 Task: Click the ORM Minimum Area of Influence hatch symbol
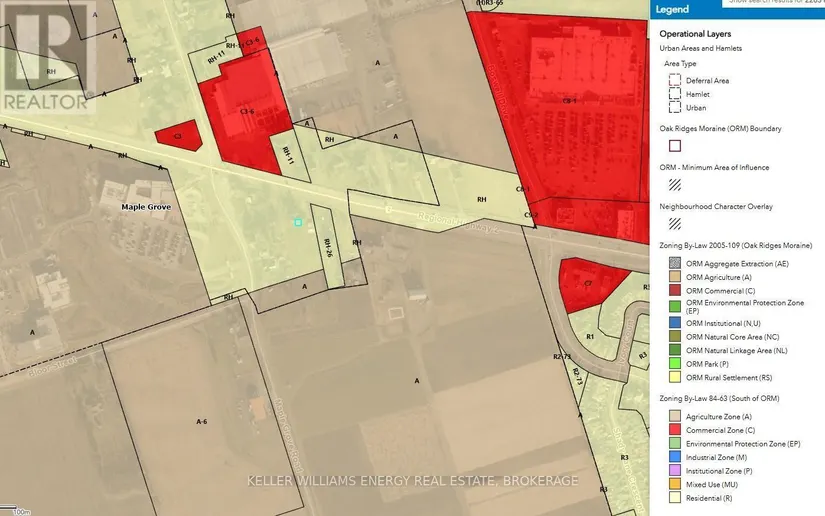point(675,185)
